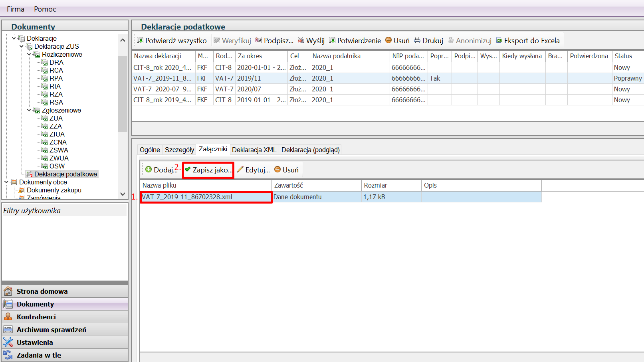Click the Nazwa pliku column header

pyautogui.click(x=206, y=185)
